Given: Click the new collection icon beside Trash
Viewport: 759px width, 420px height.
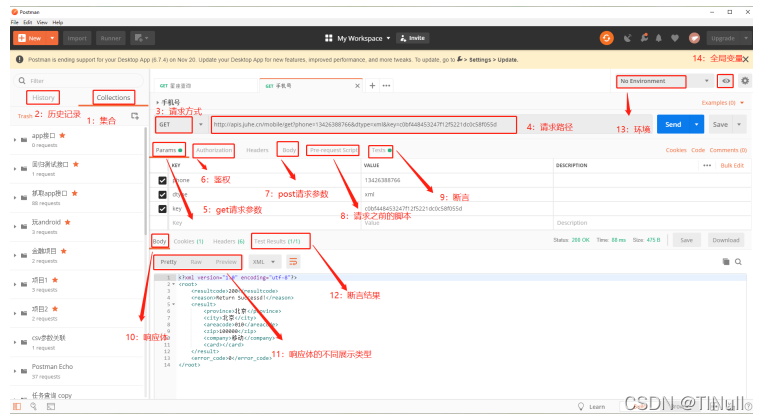Looking at the screenshot, I should (135, 116).
